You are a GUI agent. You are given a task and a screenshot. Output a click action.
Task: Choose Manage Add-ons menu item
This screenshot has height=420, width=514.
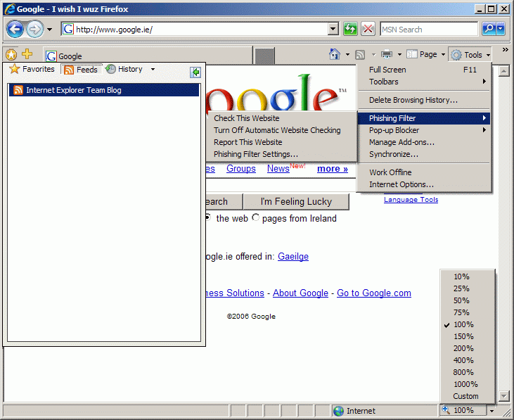click(424, 142)
